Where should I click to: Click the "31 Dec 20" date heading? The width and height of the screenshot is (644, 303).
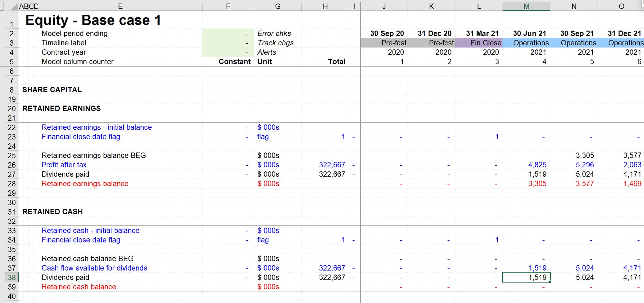click(434, 33)
